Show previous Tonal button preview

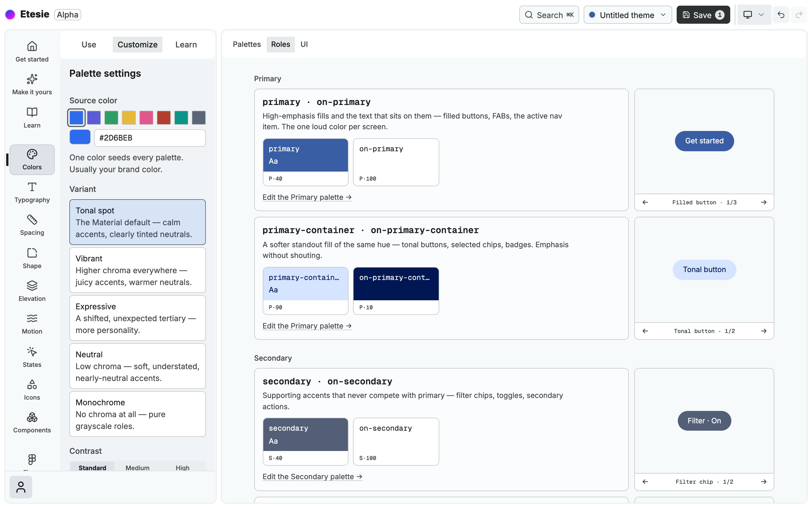[x=645, y=331]
